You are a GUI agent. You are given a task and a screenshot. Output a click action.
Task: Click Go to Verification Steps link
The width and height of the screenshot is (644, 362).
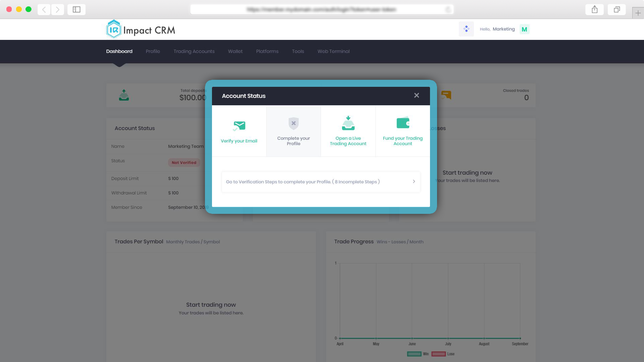[320, 182]
